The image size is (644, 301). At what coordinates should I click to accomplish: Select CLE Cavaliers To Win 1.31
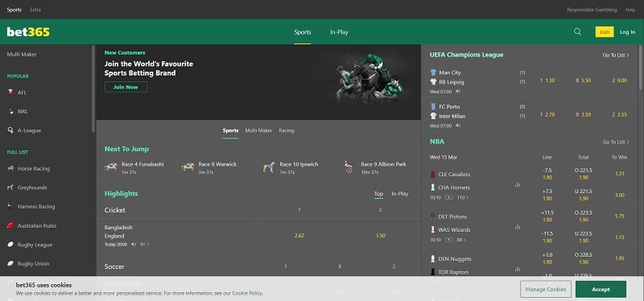click(620, 174)
